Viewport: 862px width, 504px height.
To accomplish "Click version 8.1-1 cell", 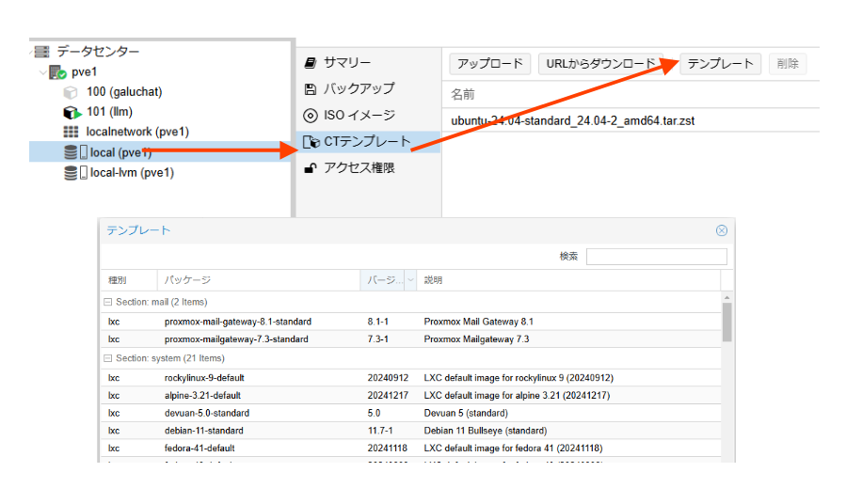I will click(378, 322).
